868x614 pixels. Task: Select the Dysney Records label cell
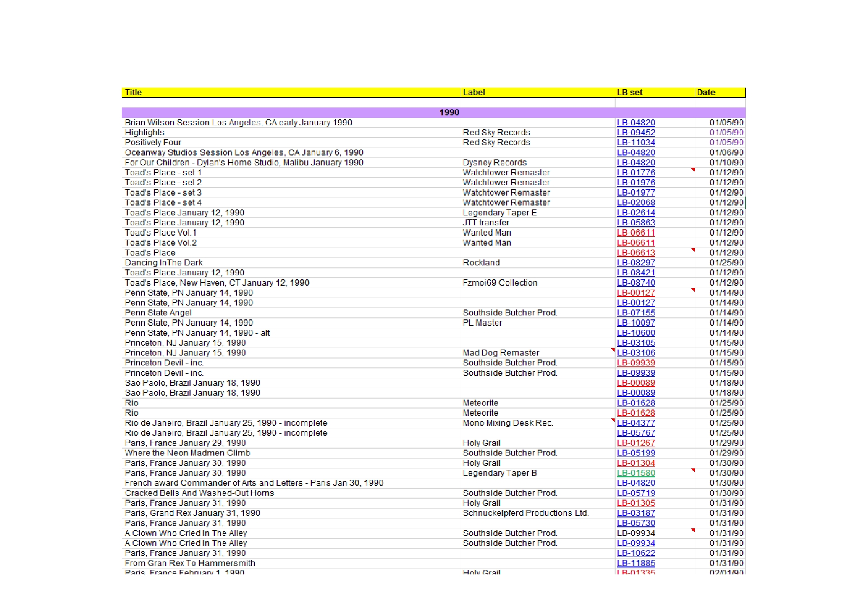(538, 162)
